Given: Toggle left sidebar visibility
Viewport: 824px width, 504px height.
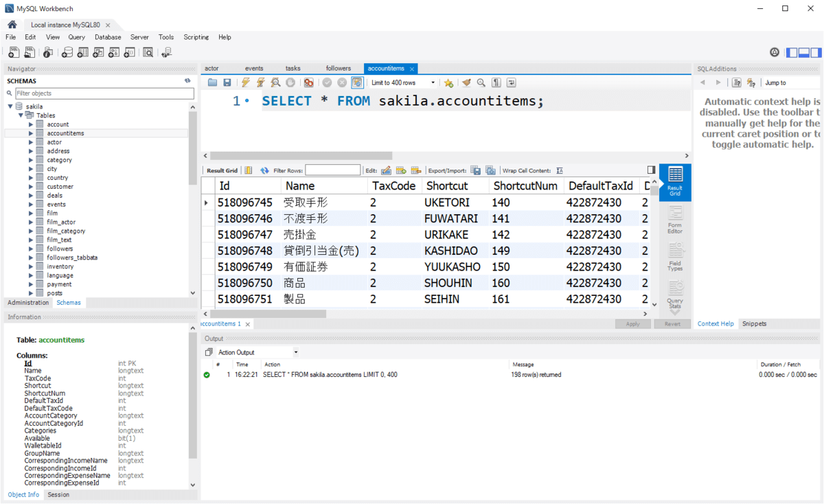Looking at the screenshot, I should click(x=792, y=52).
